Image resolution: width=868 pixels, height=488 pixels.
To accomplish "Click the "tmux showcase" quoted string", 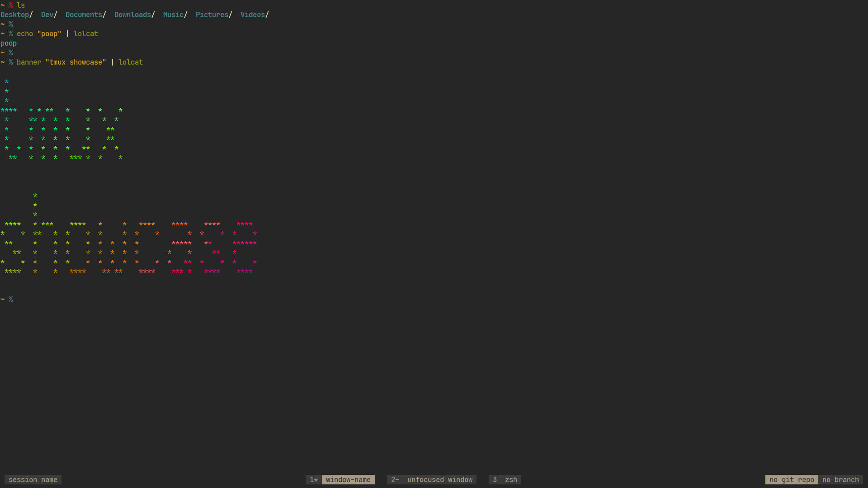I will pos(76,62).
